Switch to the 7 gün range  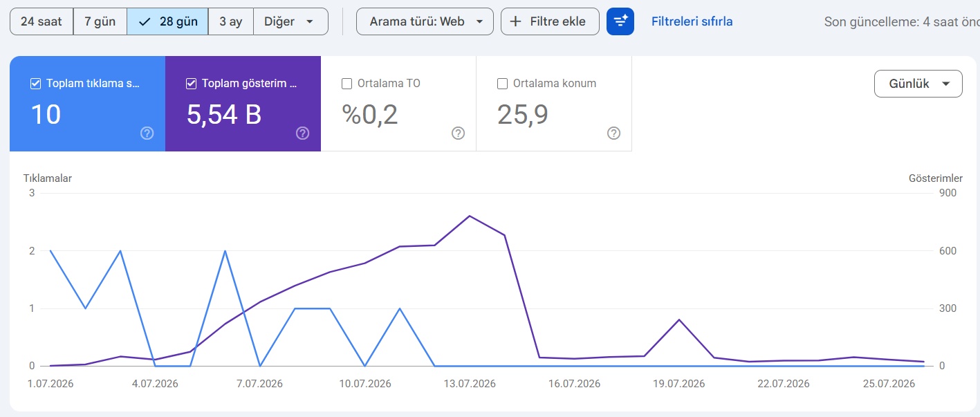(100, 21)
